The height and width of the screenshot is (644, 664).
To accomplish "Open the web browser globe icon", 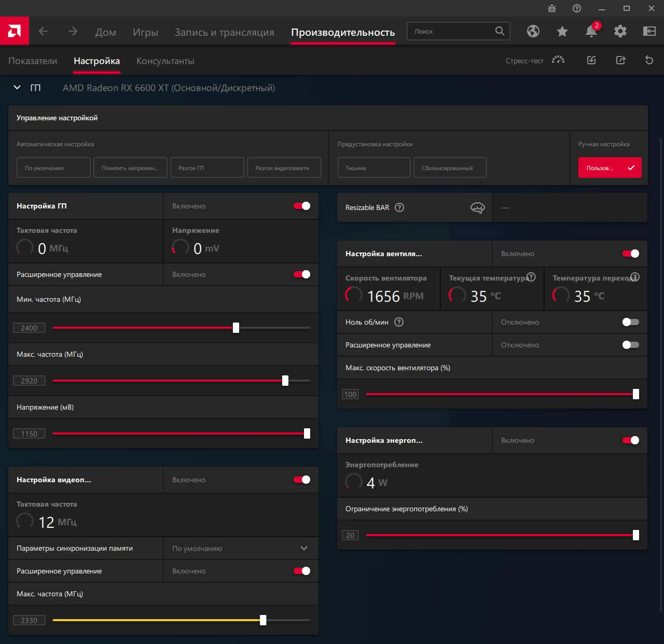I will pyautogui.click(x=533, y=32).
